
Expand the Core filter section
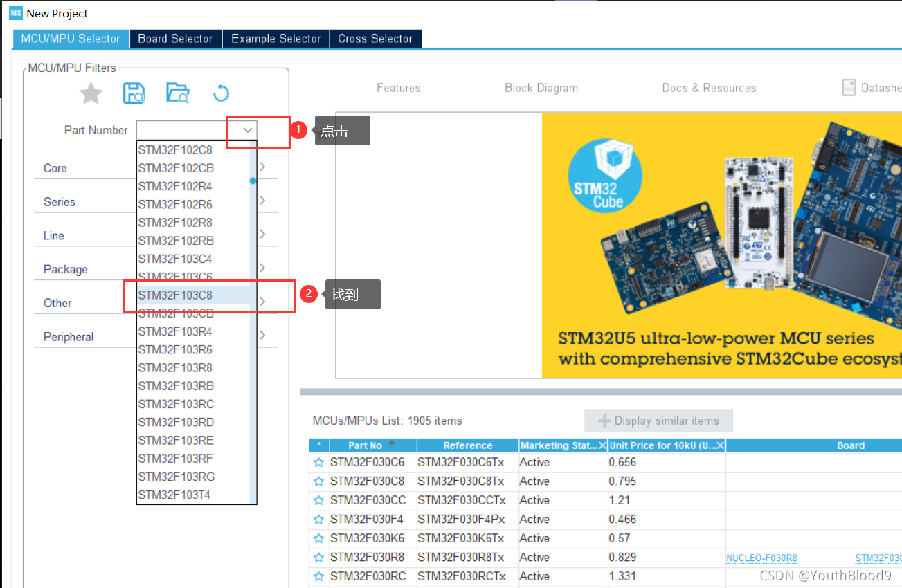click(x=262, y=167)
